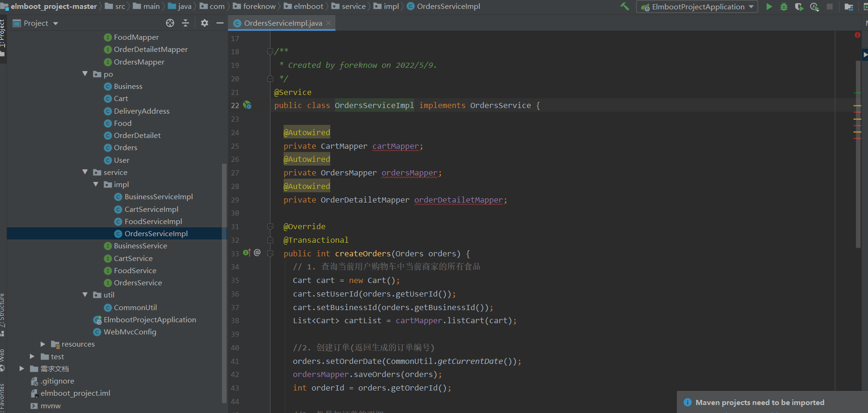Viewport: 868px width, 413px height.
Task: Run with profiler clock icon
Action: (x=814, y=7)
